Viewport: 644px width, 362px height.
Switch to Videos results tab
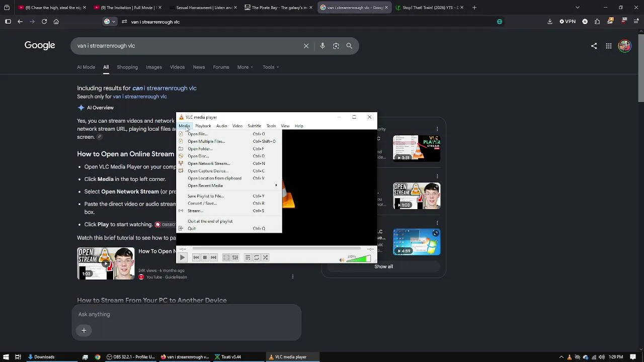[177, 67]
